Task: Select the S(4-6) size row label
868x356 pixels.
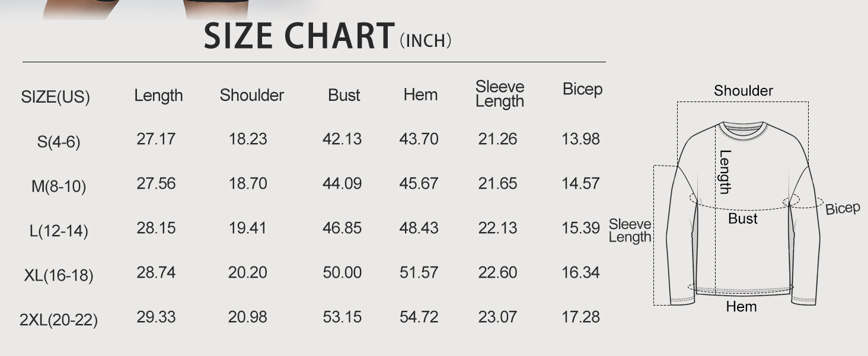Action: [58, 142]
